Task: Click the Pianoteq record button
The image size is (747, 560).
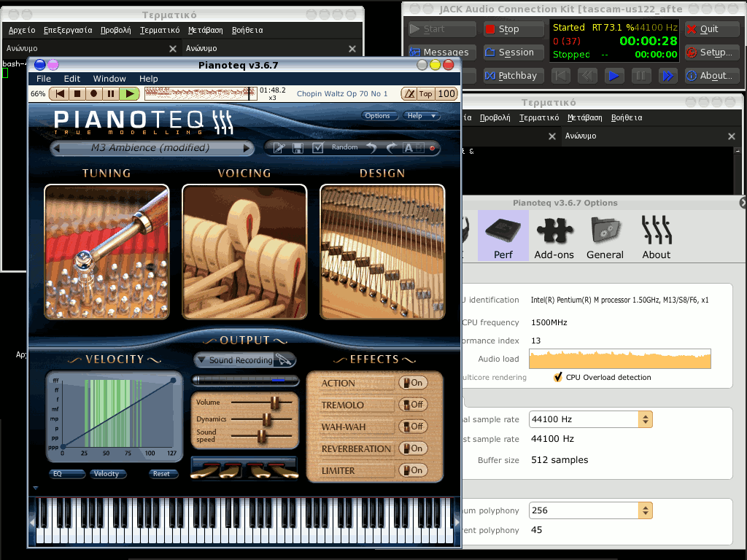Action: pos(94,94)
